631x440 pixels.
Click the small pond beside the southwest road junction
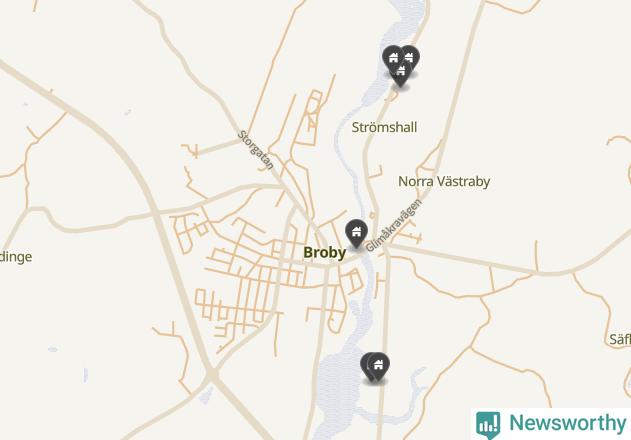(x=206, y=395)
